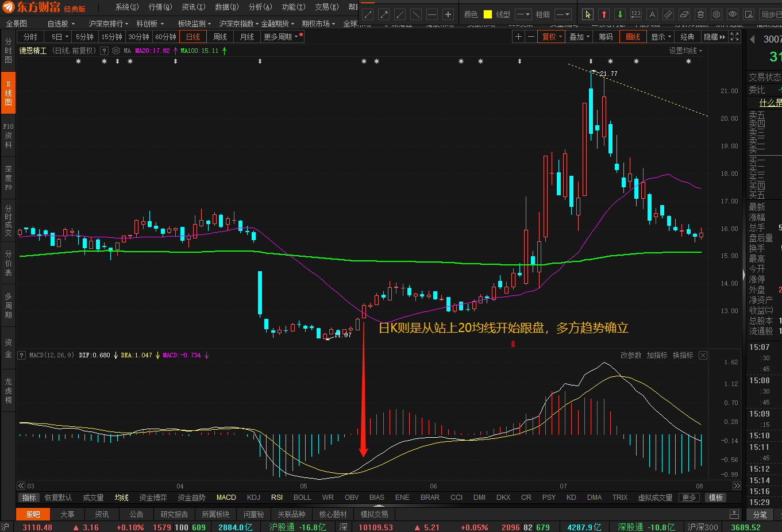Place a green down-arrow marker
The image size is (782, 532).
click(620, 14)
